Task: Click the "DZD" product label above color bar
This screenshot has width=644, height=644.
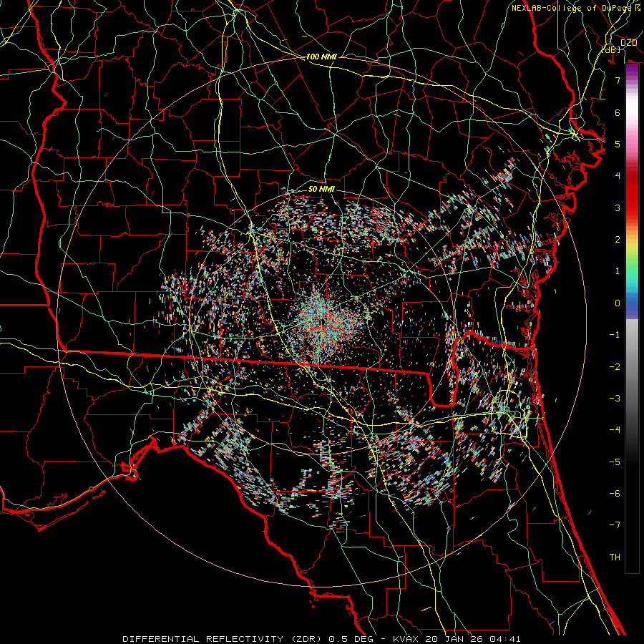Action: tap(628, 43)
